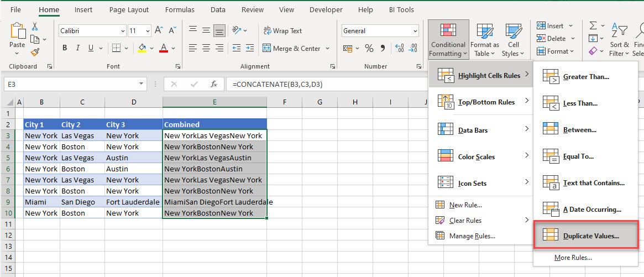Image resolution: width=644 pixels, height=277 pixels.
Task: Click the Fill Color bucket swatch
Action: click(142, 48)
